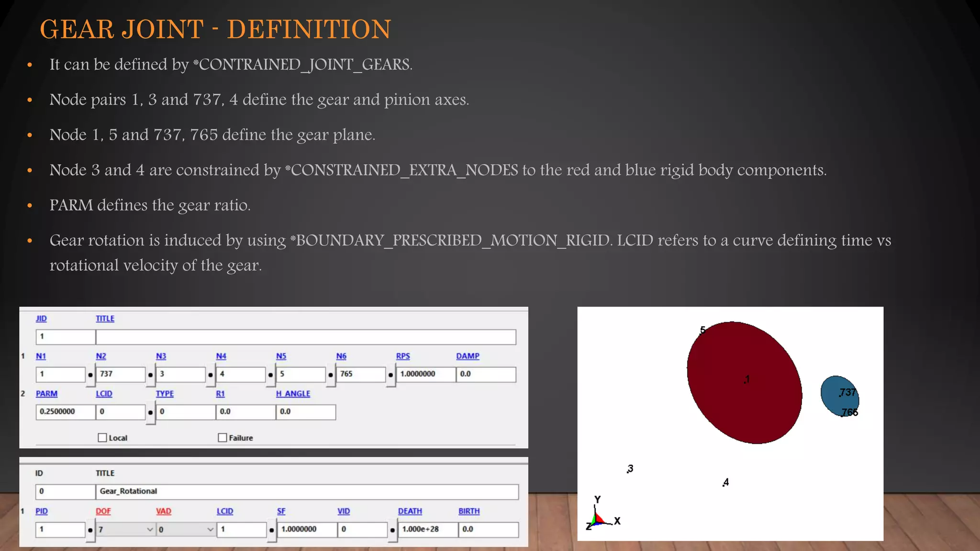The image size is (980, 551).
Task: Click the picker dot after N4 field
Action: coord(270,375)
